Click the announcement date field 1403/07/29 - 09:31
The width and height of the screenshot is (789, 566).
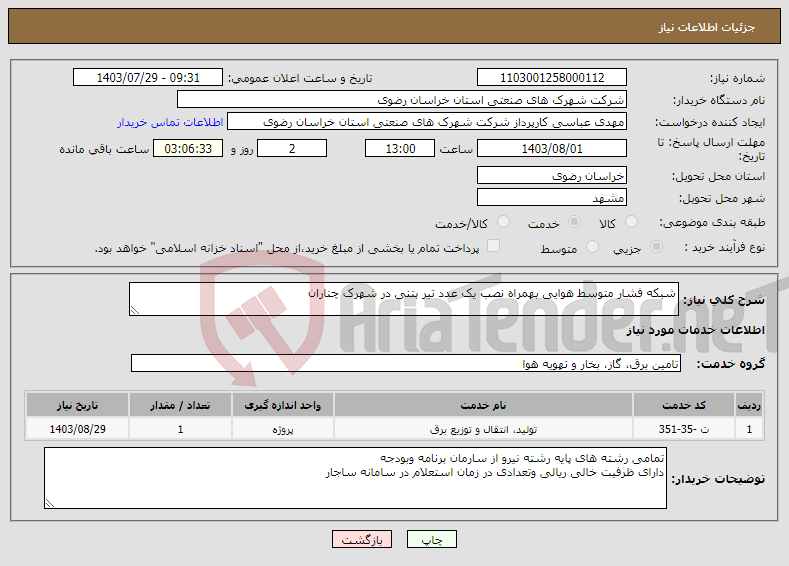(x=148, y=77)
